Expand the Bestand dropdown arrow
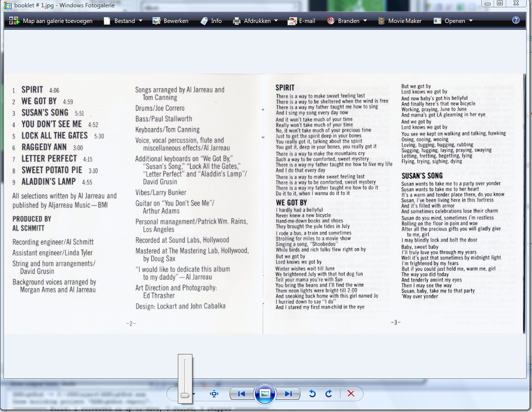 140,20
